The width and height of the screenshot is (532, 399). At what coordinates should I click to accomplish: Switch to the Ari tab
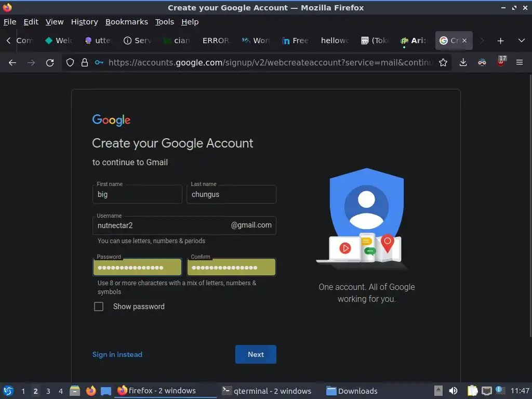click(x=414, y=41)
